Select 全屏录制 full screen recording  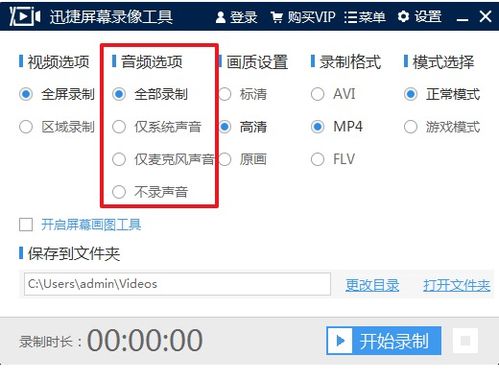57,94
